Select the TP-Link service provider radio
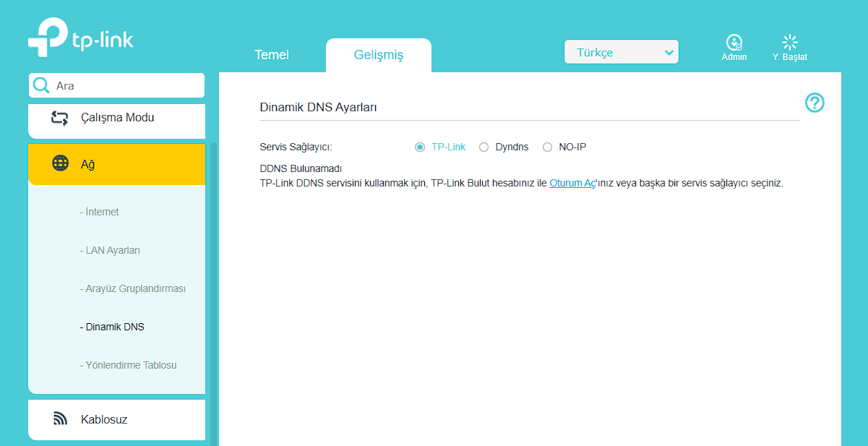The height and width of the screenshot is (446, 868). (419, 147)
